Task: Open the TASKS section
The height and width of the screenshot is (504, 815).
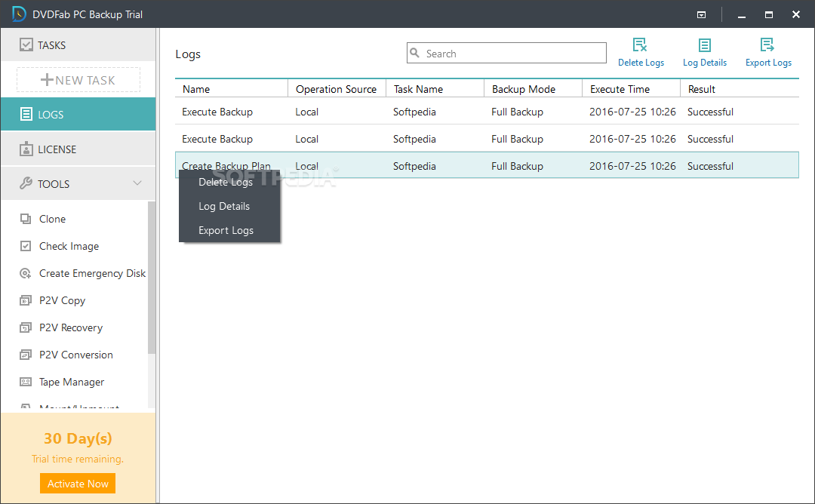Action: pos(78,45)
